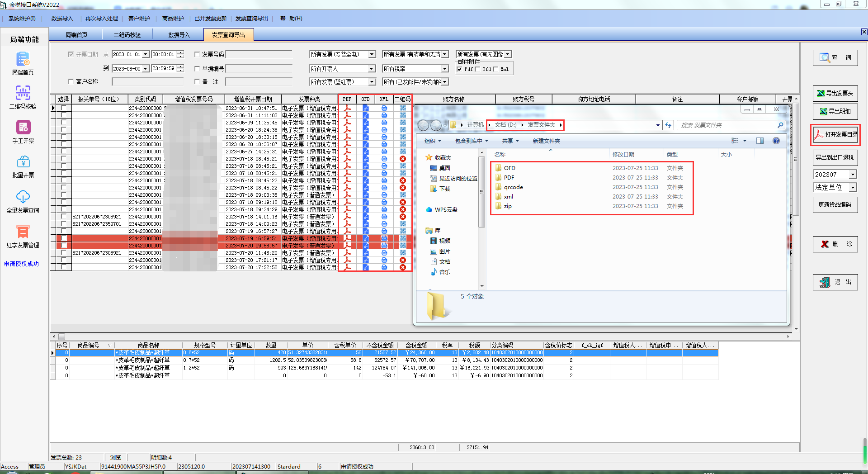Open the 商品维护 menu
The image size is (868, 474).
(x=173, y=19)
